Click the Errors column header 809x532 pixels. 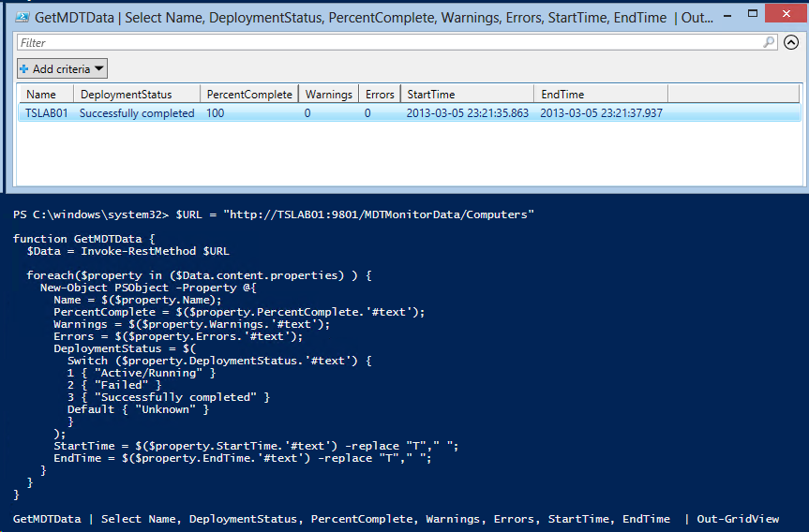380,94
